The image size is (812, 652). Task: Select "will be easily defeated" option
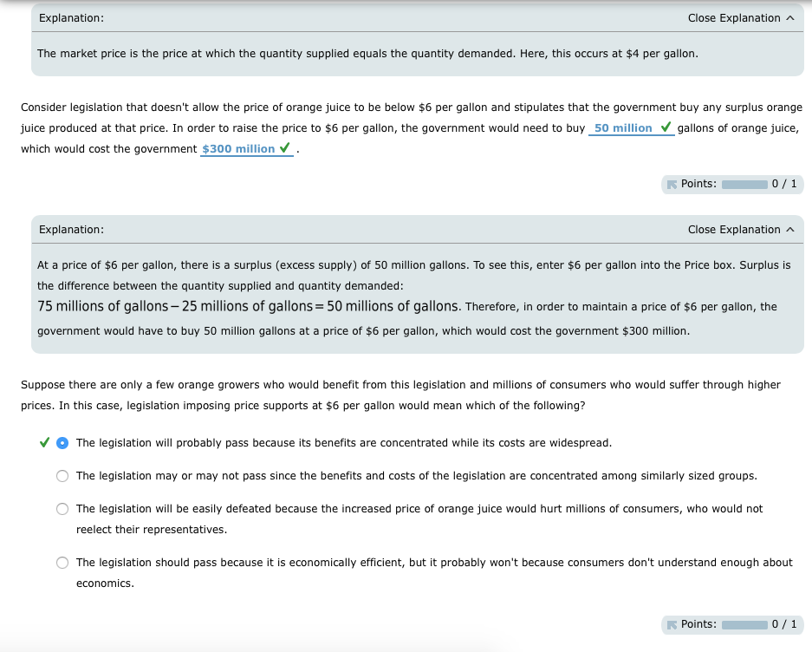point(62,509)
